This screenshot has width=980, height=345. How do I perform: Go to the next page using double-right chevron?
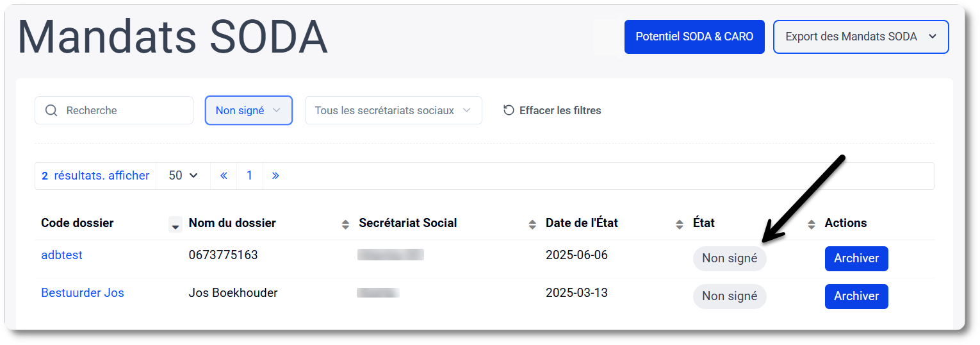point(275,176)
